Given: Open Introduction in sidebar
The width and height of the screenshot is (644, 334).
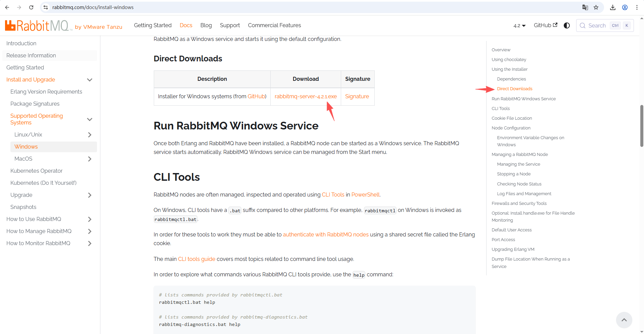Looking at the screenshot, I should click(x=50, y=44).
